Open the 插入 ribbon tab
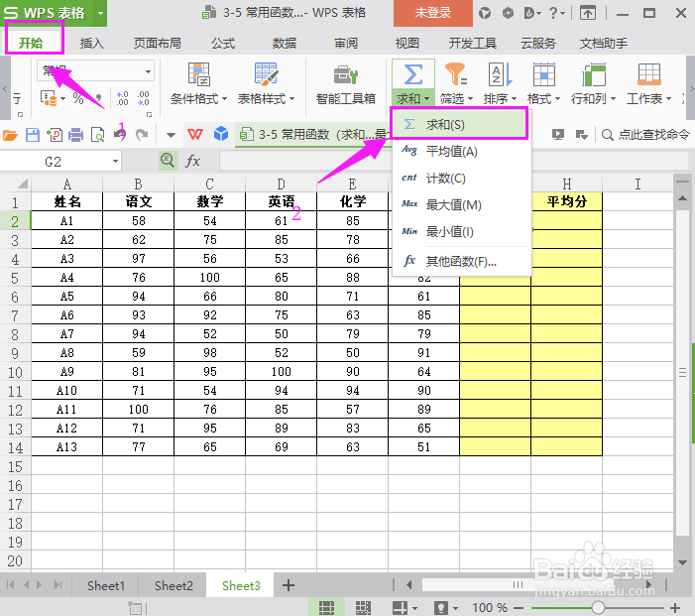Screen dimensions: 695x616 tap(92, 43)
